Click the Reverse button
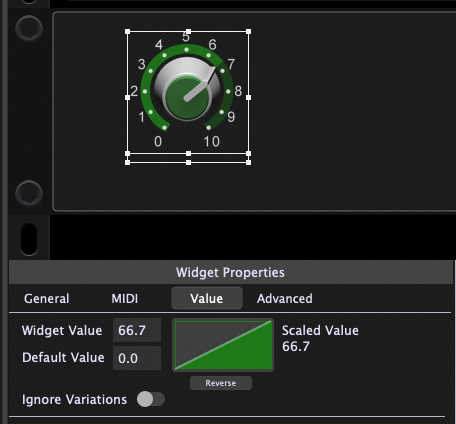This screenshot has height=424, width=456. (x=221, y=383)
